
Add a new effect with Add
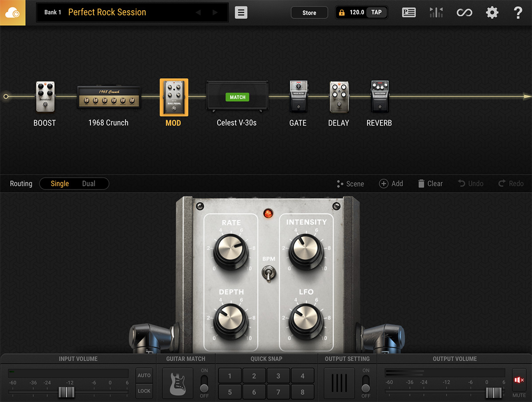point(391,184)
